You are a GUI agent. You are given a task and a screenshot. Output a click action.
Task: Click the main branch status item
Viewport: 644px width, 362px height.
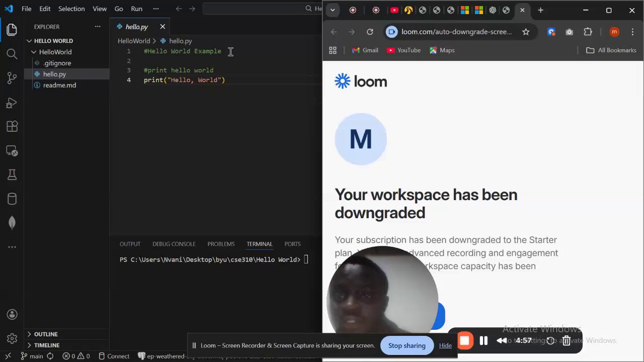pos(32,356)
